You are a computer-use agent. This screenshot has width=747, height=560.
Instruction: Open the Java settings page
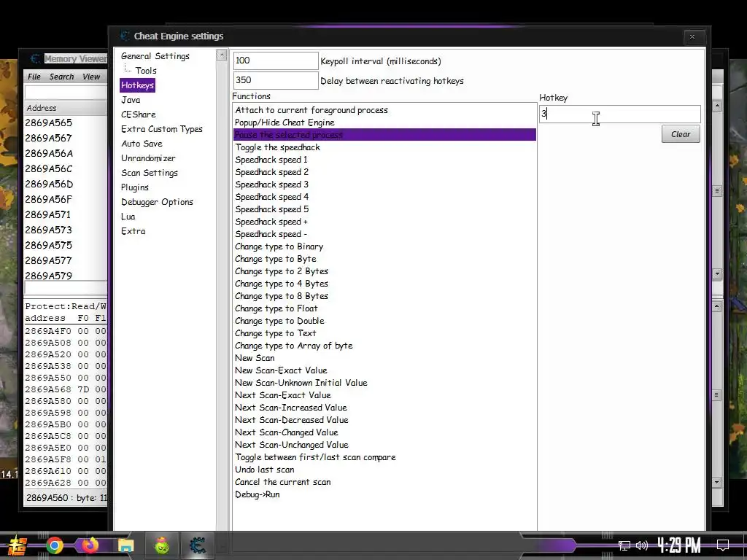click(x=131, y=100)
